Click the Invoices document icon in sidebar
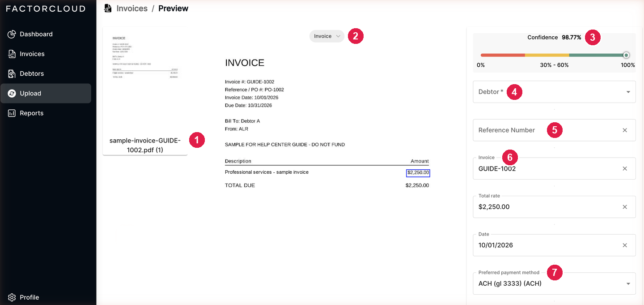Screen dimensions: 644x305 point(12,54)
